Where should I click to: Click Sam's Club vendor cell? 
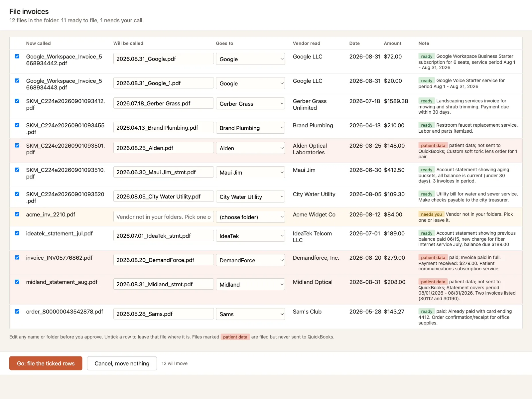307,312
